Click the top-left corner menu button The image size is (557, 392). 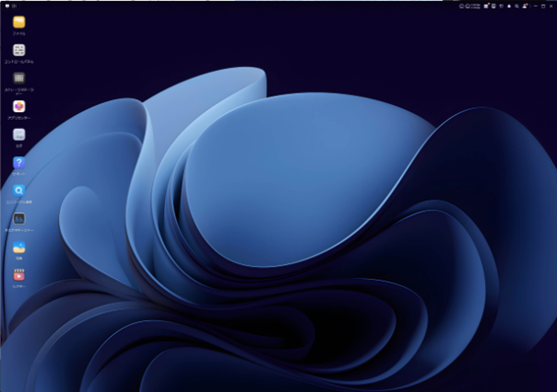(7, 6)
